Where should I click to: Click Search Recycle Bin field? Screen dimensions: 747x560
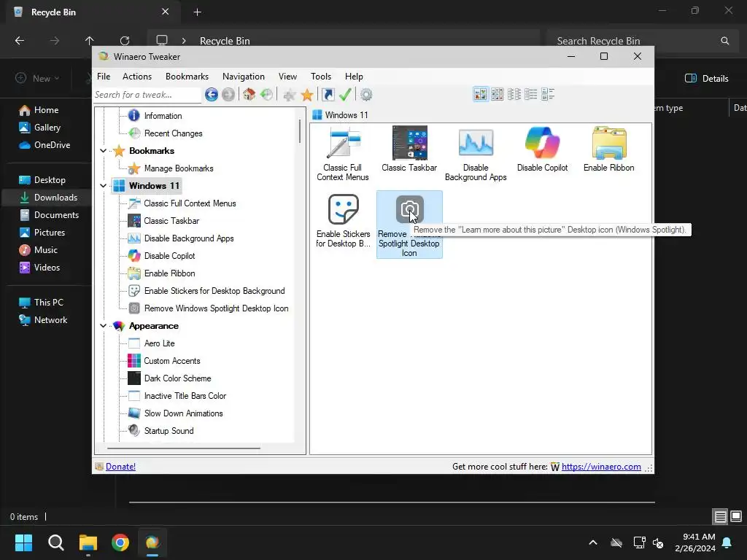641,41
